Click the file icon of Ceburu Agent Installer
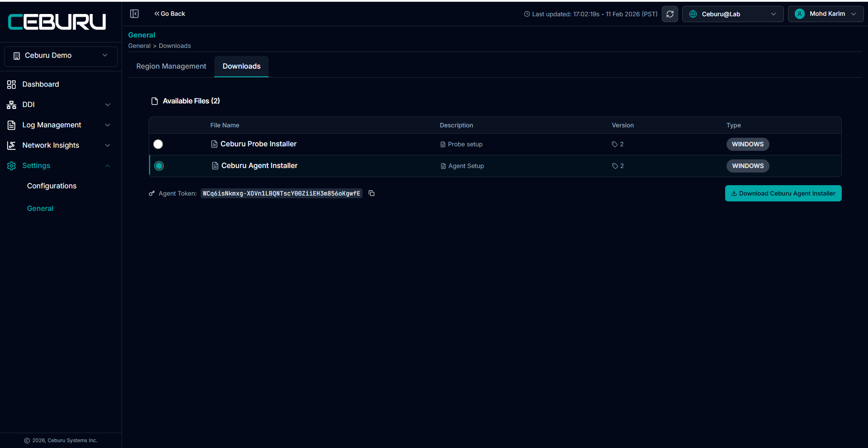This screenshot has height=448, width=868. pos(215,166)
